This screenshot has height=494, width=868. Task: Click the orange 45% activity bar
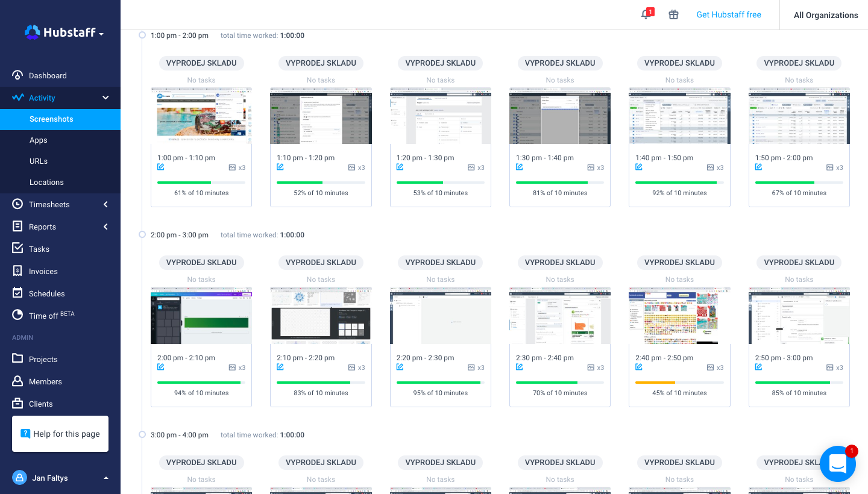coord(679,382)
